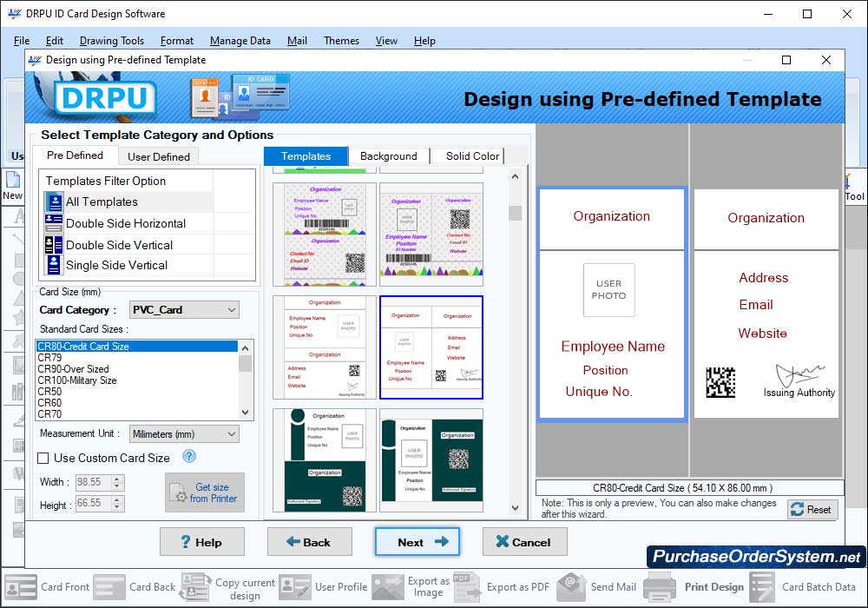
Task: Select CR70 card size
Action: point(137,413)
